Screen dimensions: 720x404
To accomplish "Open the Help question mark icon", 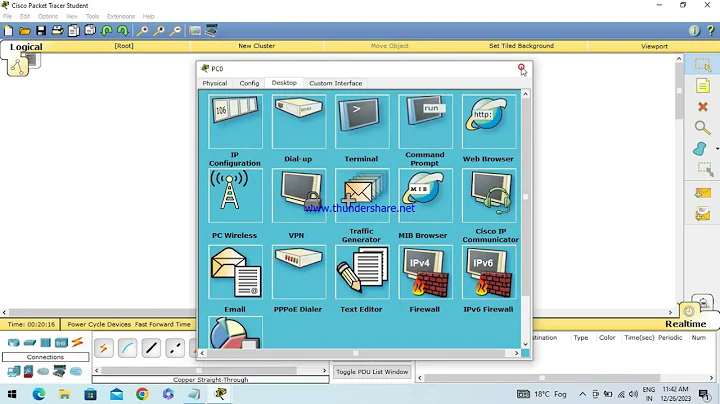I will 710,31.
